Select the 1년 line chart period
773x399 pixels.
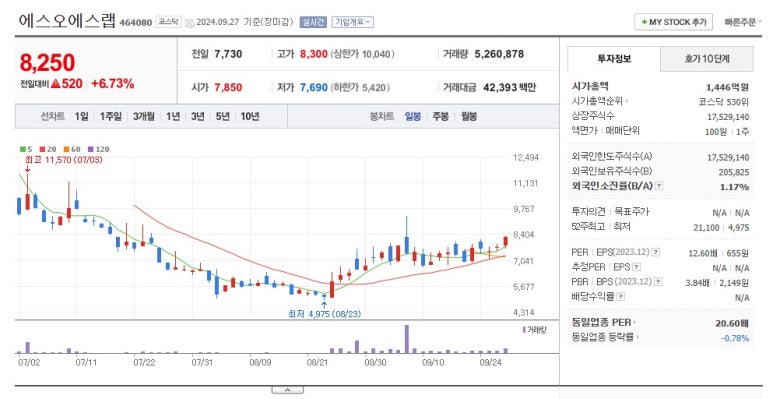pyautogui.click(x=173, y=116)
